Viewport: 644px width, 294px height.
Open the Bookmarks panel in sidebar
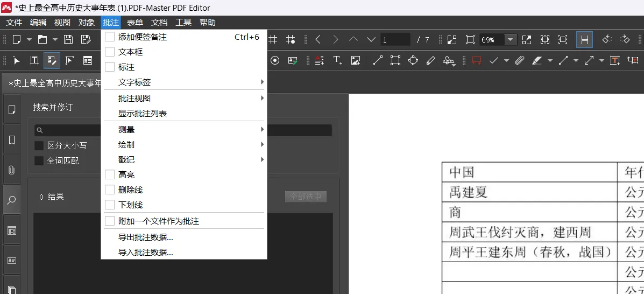[11, 140]
